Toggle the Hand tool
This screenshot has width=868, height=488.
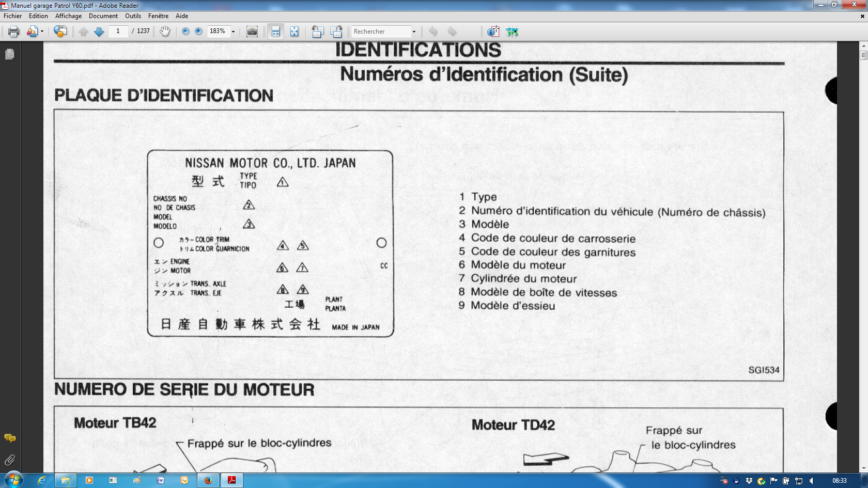tap(165, 32)
